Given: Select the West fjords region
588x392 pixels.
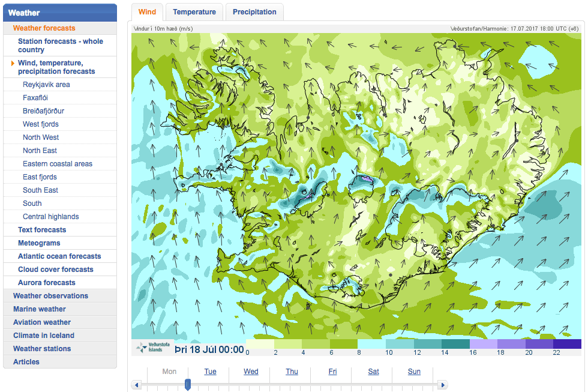Looking at the screenshot, I should pyautogui.click(x=41, y=124).
